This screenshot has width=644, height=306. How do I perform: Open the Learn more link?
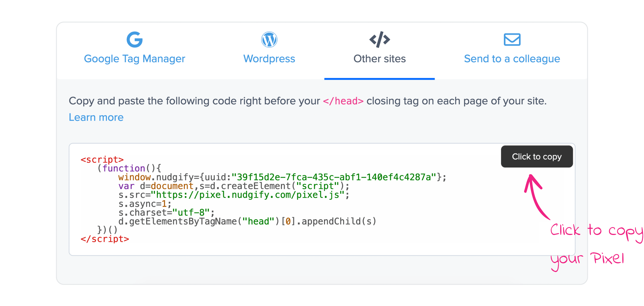[x=96, y=117]
